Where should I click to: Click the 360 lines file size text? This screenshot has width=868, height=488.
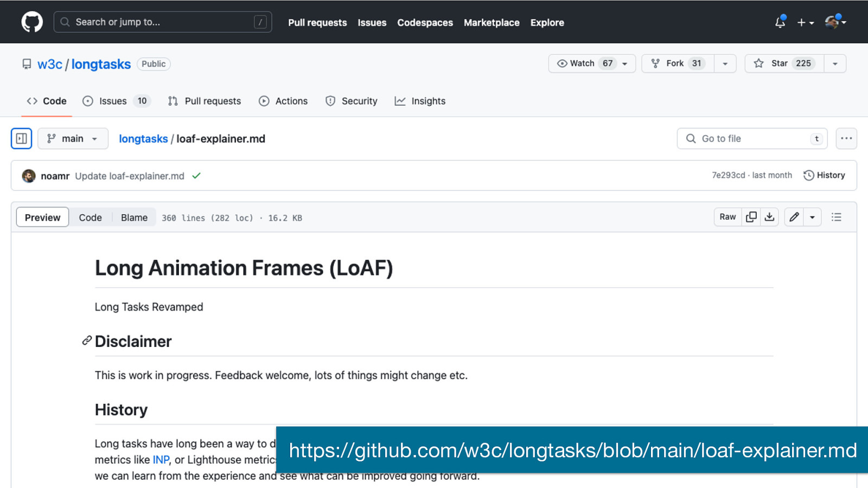(232, 218)
